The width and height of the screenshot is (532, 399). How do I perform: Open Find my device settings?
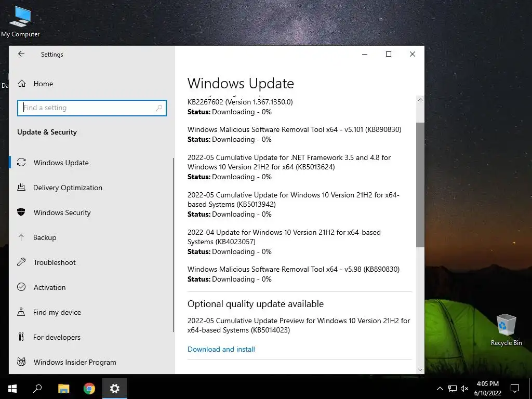(91, 312)
